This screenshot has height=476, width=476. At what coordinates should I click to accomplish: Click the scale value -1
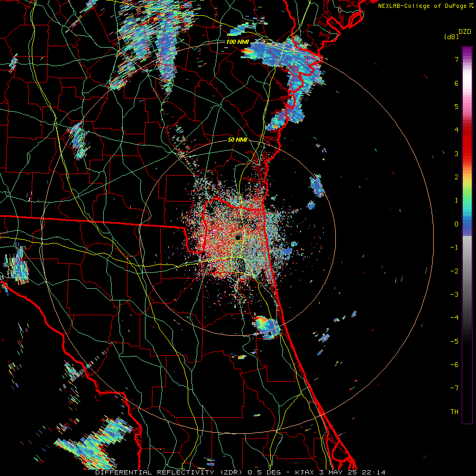(454, 248)
